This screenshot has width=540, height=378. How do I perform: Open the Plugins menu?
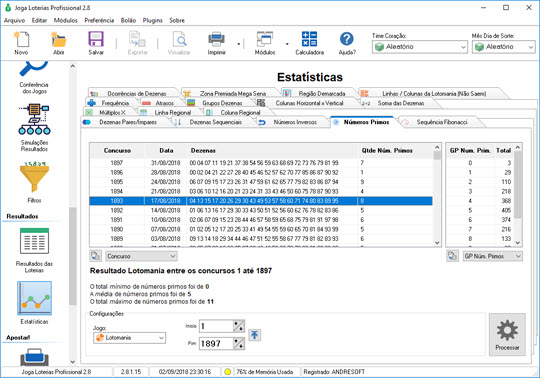(x=152, y=20)
